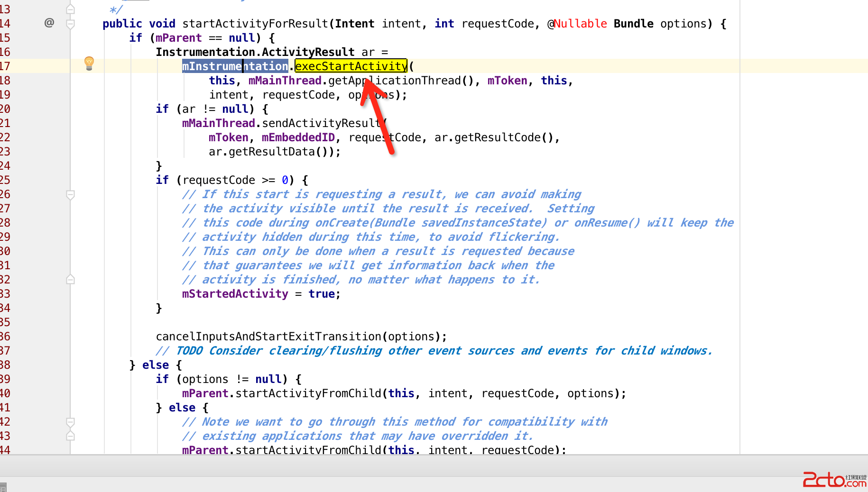Toggle fold marker at the Javadoc comment end
Screen dimensions: 868x492
[x=70, y=9]
